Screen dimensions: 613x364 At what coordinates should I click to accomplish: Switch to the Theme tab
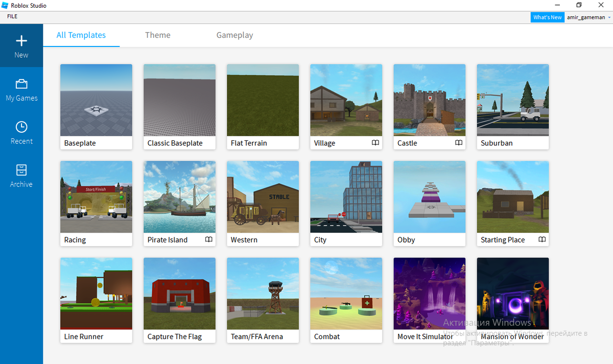click(158, 35)
